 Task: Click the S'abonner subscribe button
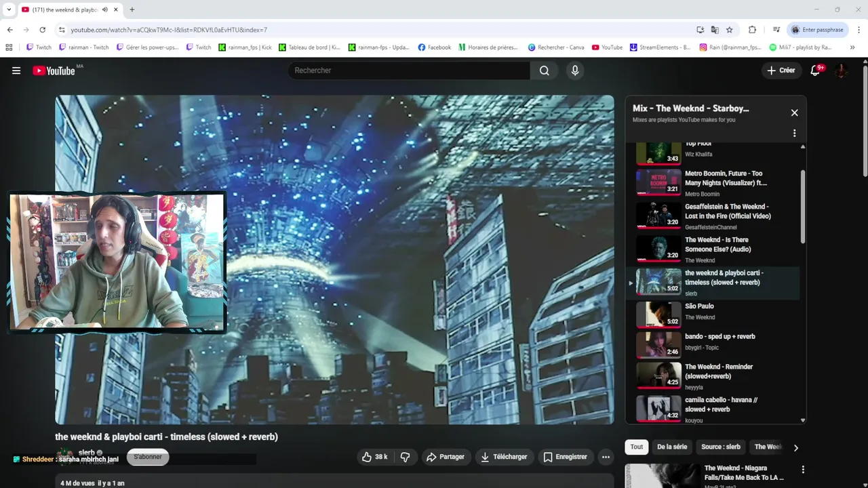click(x=148, y=457)
